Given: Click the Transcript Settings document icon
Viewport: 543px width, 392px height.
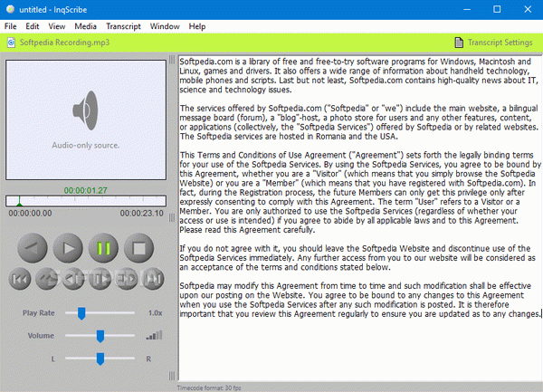Looking at the screenshot, I should (x=459, y=43).
